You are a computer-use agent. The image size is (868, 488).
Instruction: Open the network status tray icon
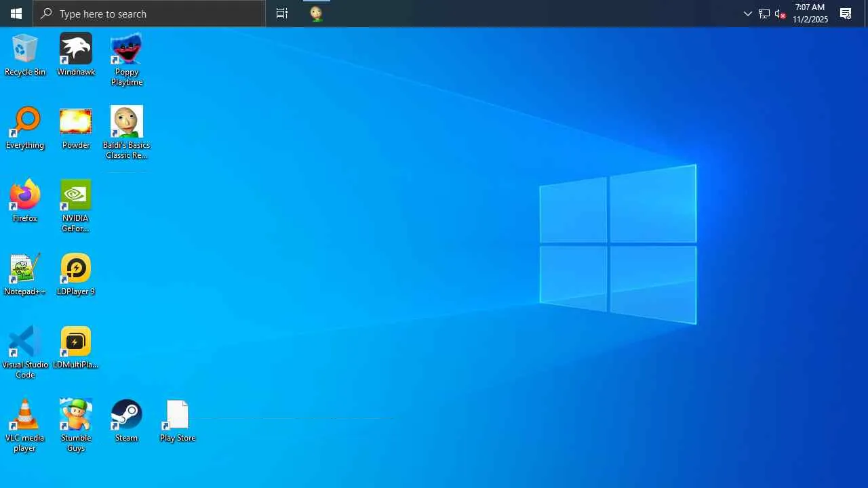click(x=764, y=14)
